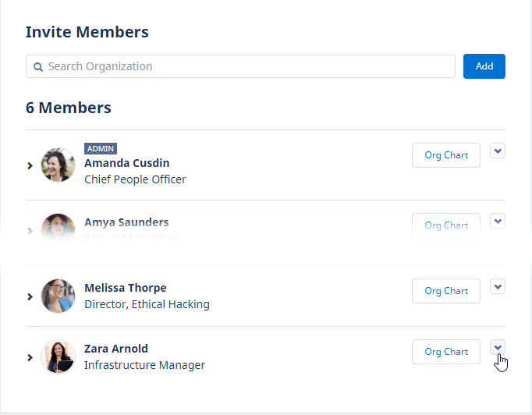Expand Amya Saunders' row chevron

tap(30, 231)
